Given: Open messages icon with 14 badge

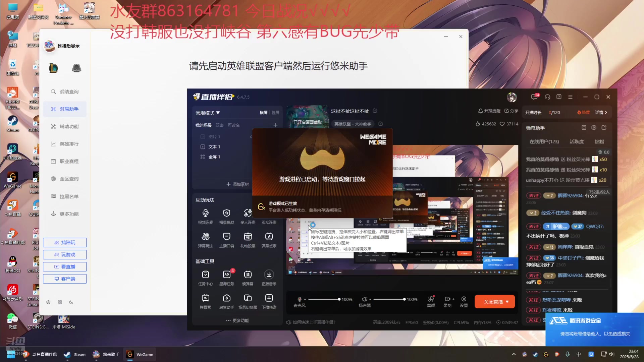Looking at the screenshot, I should pyautogui.click(x=535, y=97).
